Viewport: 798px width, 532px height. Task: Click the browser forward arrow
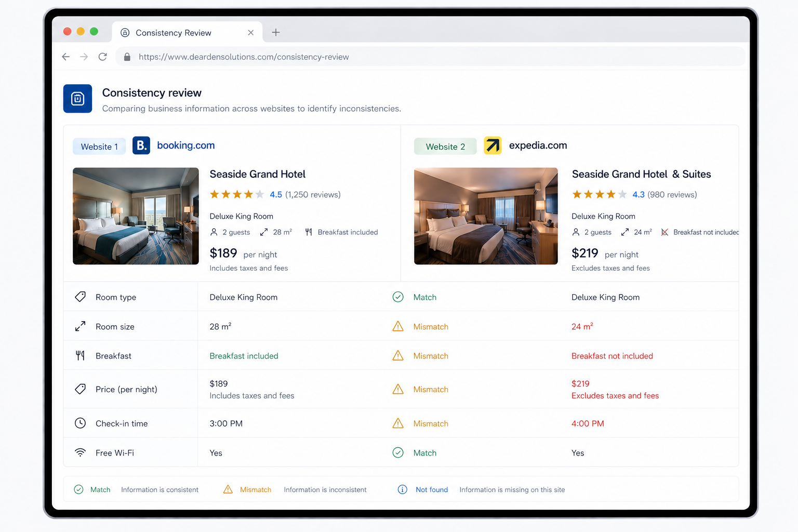pyautogui.click(x=84, y=57)
